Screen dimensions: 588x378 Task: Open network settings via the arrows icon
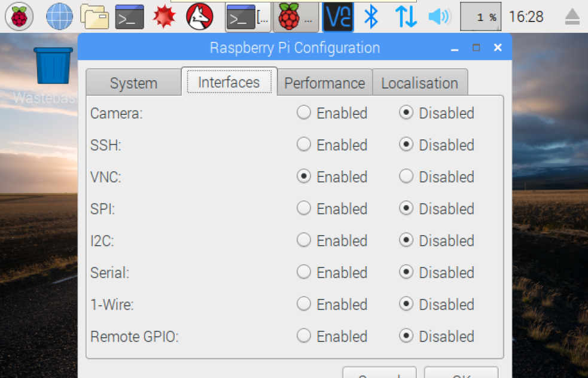coord(406,16)
